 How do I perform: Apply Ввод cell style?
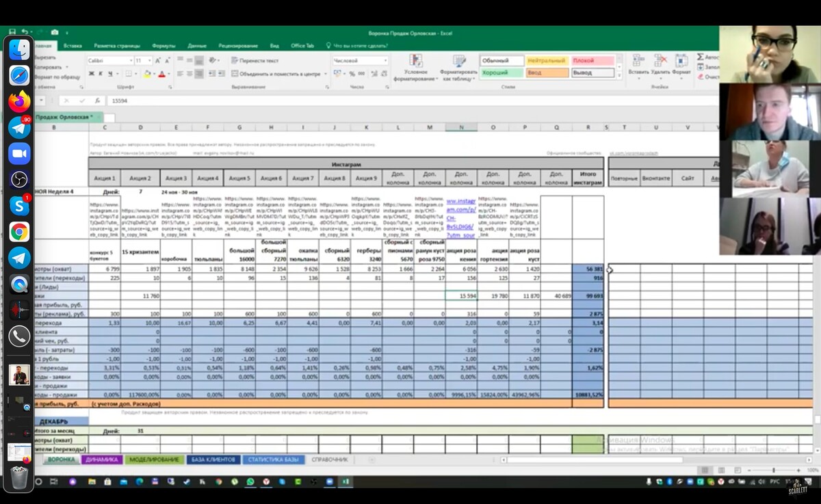(x=547, y=72)
